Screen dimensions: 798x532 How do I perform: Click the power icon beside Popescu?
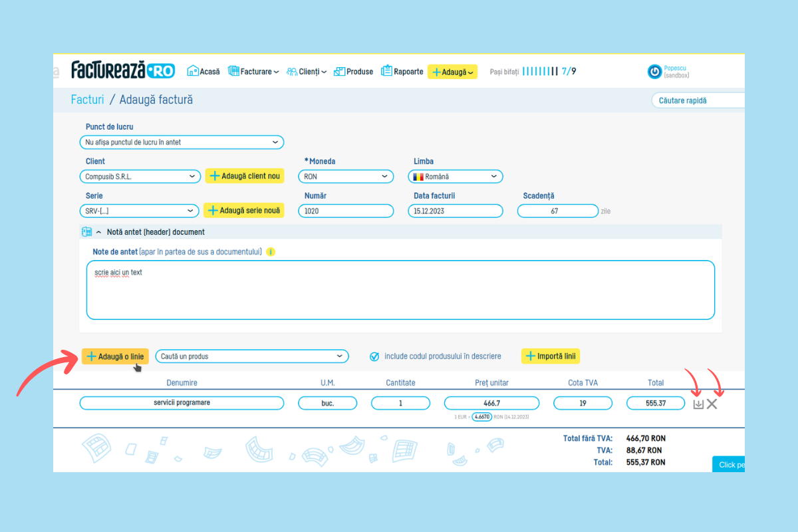coord(654,72)
